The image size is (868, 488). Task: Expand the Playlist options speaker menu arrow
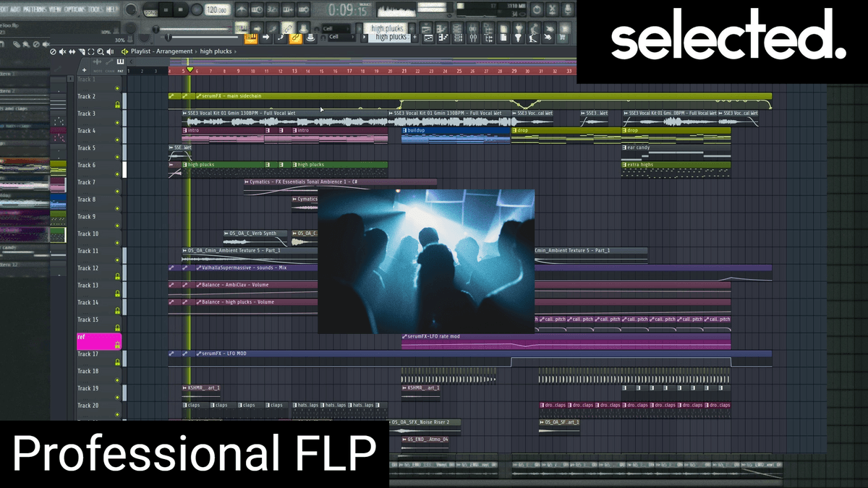pos(124,52)
